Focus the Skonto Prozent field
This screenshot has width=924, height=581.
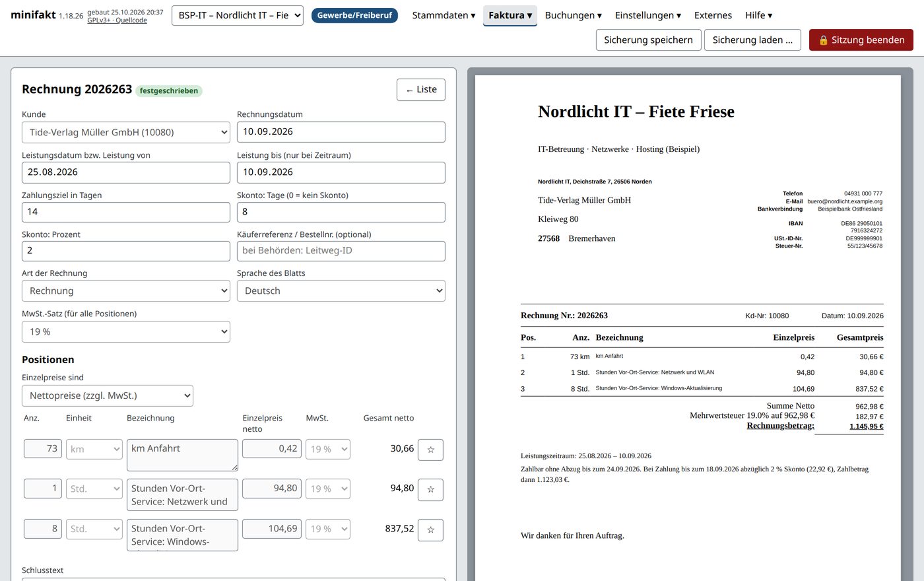(x=126, y=251)
